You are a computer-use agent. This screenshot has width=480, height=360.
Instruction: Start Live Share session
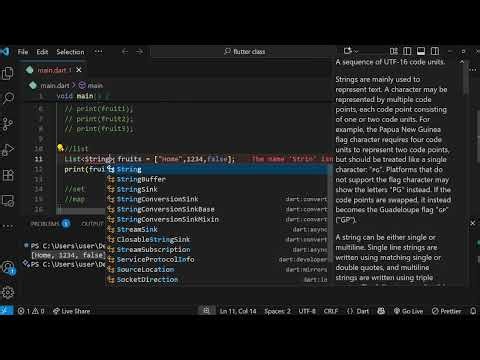71,311
